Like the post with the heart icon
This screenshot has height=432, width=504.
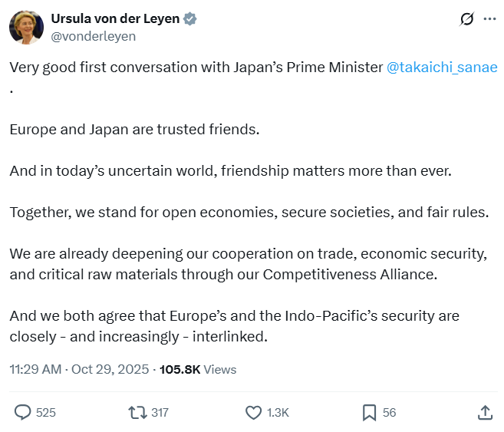pyautogui.click(x=254, y=413)
